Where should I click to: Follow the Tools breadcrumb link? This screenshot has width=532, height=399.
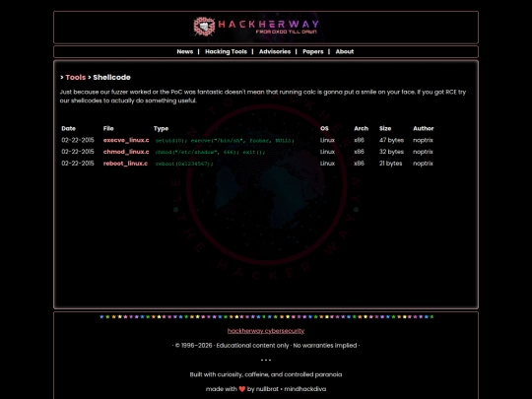pyautogui.click(x=76, y=78)
